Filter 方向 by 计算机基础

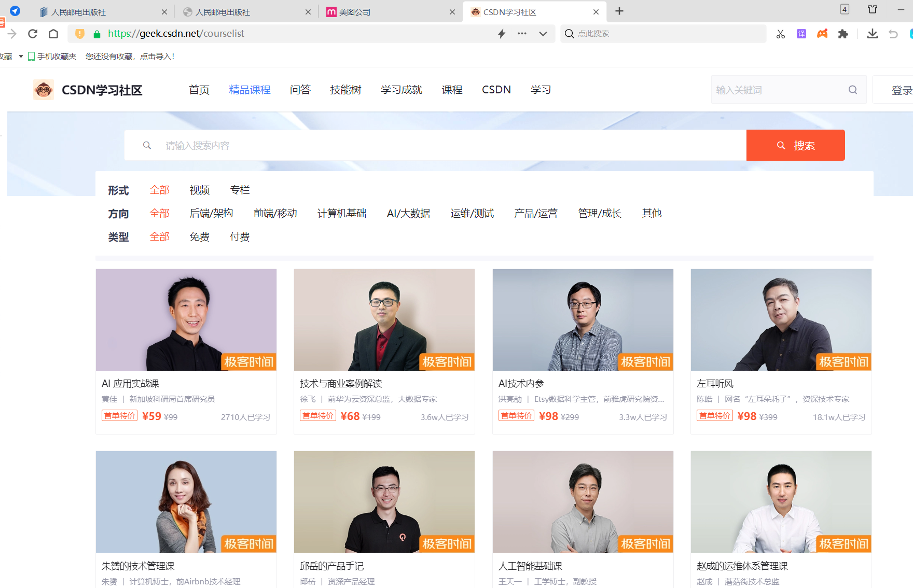click(342, 213)
